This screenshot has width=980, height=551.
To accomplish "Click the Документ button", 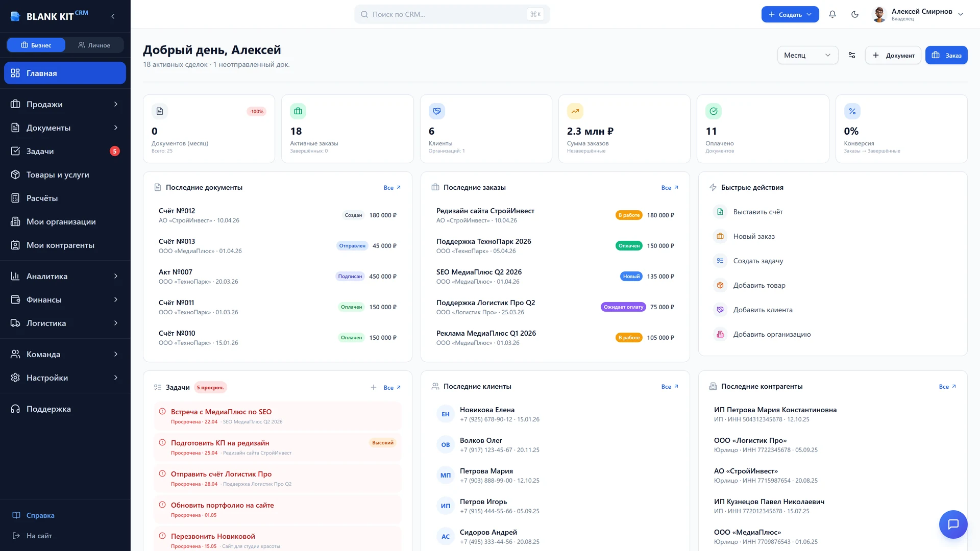I will point(893,55).
